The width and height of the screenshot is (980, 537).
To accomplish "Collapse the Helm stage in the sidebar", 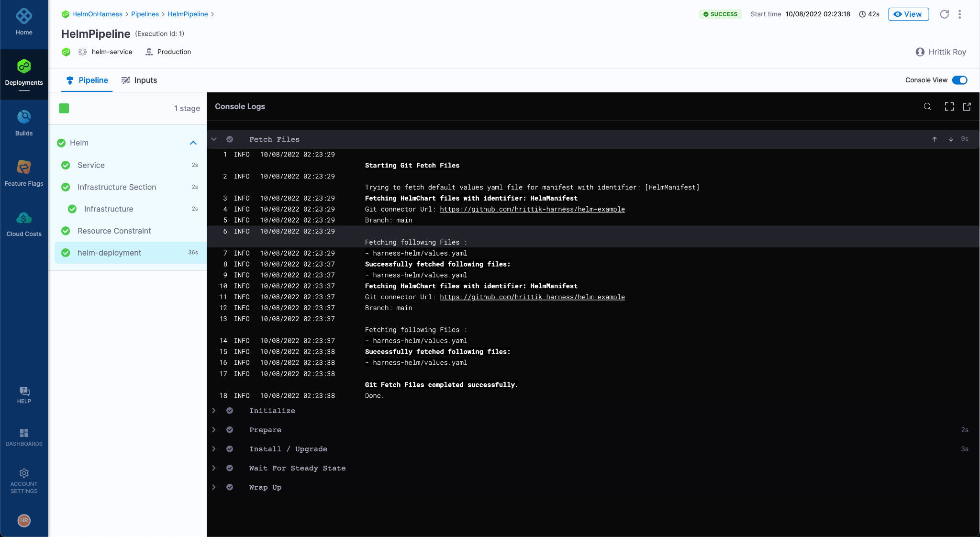I will 193,143.
